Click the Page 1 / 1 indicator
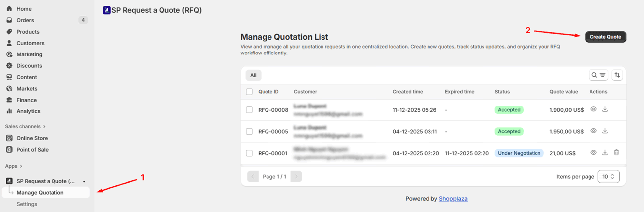Screen dimensions: 644x212 coord(274,177)
